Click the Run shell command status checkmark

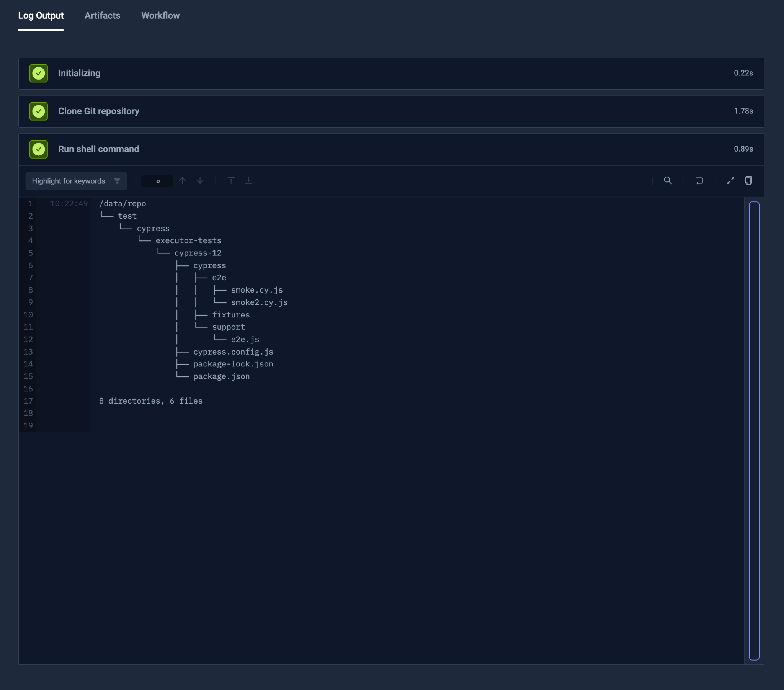[x=39, y=149]
